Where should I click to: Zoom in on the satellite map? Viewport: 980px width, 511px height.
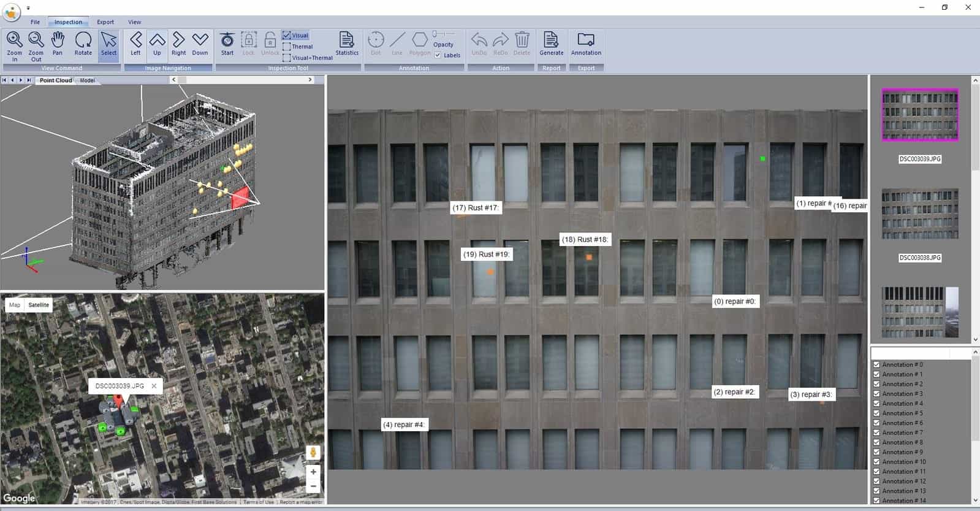(313, 472)
